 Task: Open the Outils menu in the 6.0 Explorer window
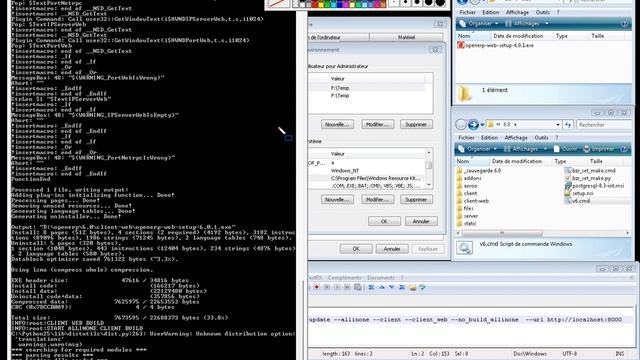click(541, 138)
